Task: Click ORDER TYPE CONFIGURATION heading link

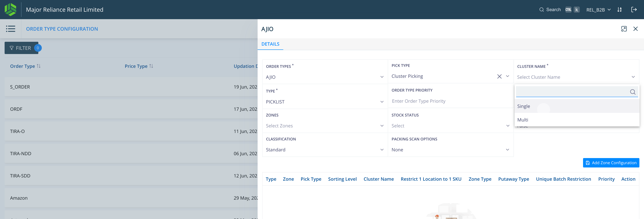Action: (62, 29)
